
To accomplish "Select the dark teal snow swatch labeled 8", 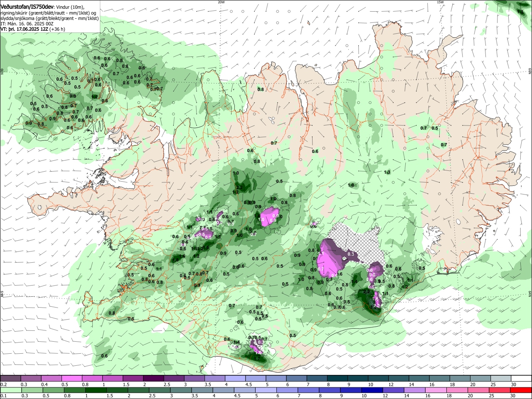I will 337,379.
